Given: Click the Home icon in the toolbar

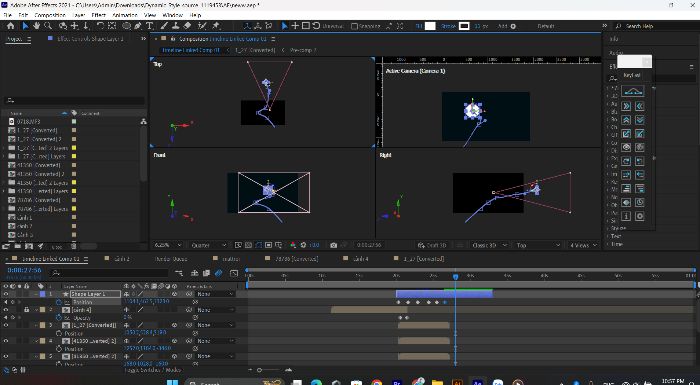Looking at the screenshot, I should click(11, 26).
